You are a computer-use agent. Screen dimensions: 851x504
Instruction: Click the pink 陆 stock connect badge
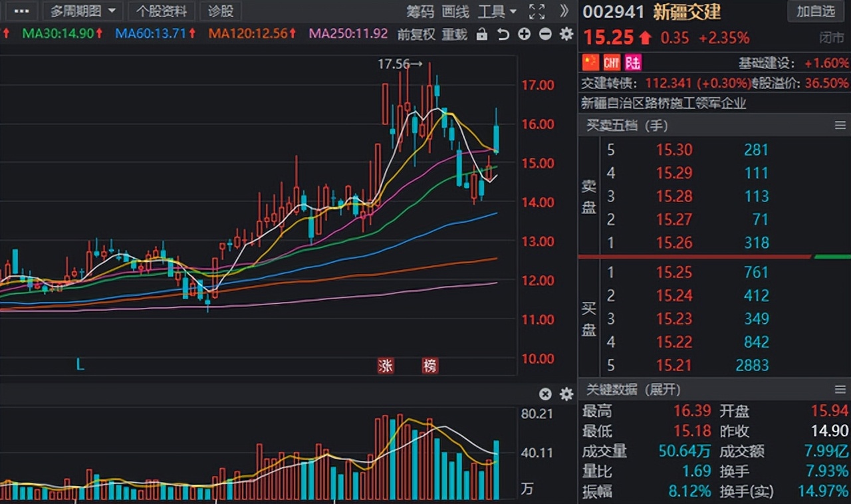click(x=633, y=63)
